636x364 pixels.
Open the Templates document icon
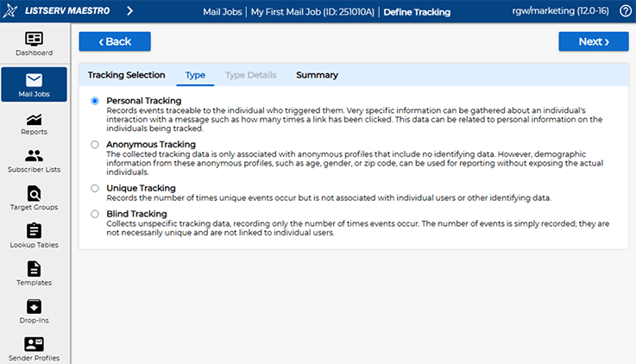tap(34, 268)
